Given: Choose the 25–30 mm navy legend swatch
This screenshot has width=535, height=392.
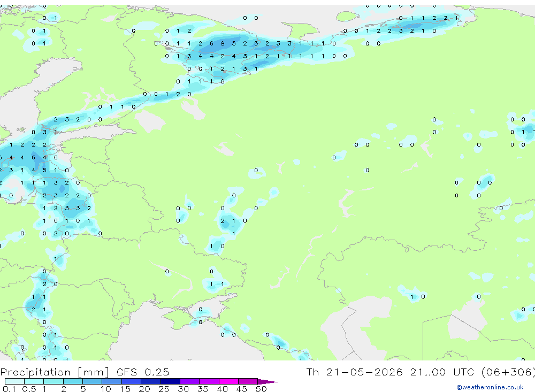Looking at the screenshot, I should 170,381.
